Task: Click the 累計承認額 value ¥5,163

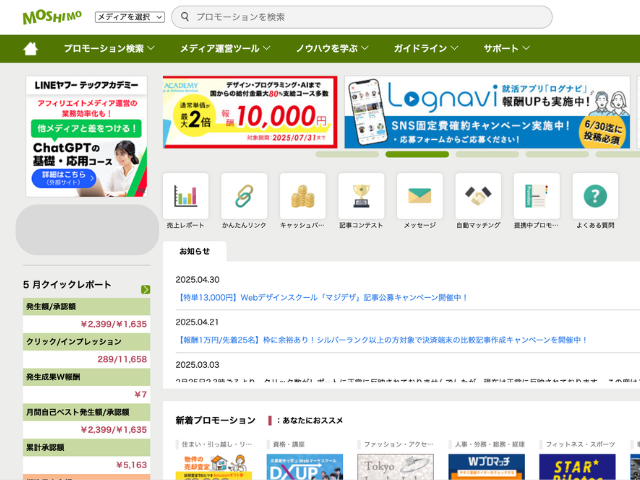Action: coord(131,465)
